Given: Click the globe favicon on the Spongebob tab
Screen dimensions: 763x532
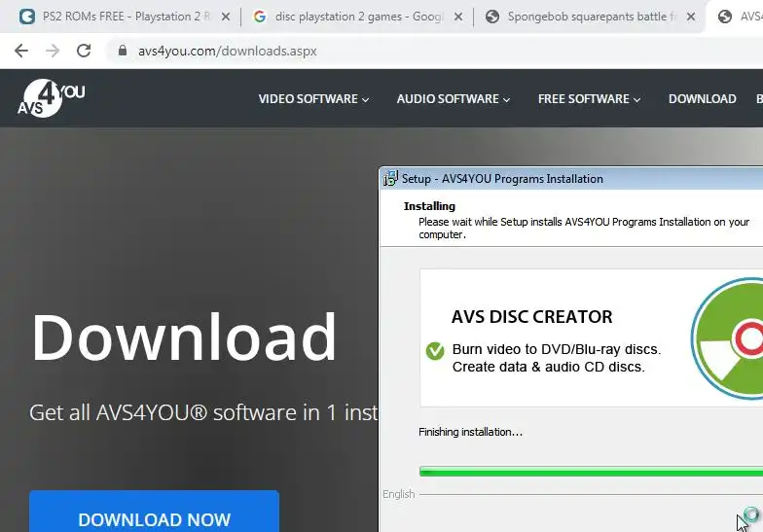Looking at the screenshot, I should pyautogui.click(x=492, y=17).
